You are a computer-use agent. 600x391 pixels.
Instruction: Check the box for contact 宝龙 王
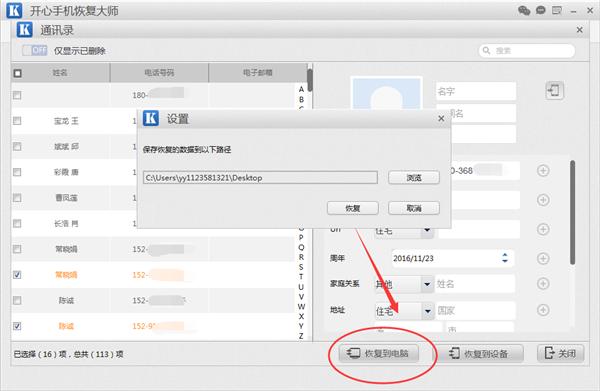pyautogui.click(x=17, y=121)
